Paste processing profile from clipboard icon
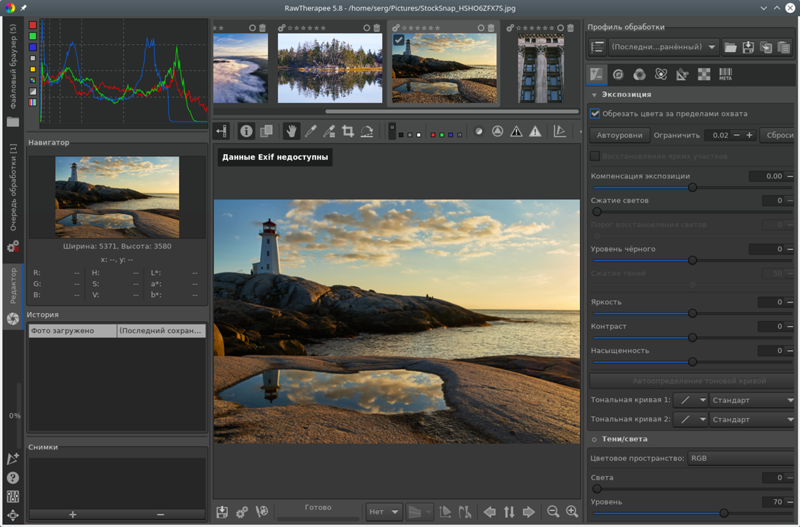 tap(784, 47)
